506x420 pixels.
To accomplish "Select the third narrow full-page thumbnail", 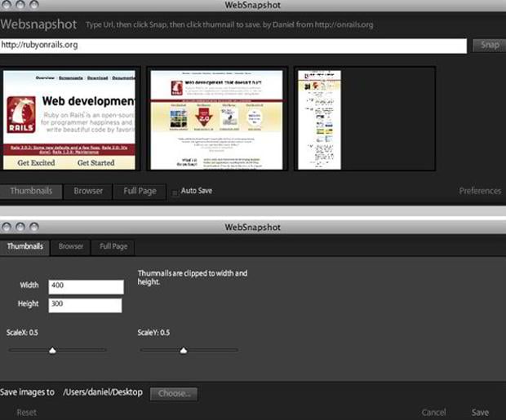I will pos(318,119).
